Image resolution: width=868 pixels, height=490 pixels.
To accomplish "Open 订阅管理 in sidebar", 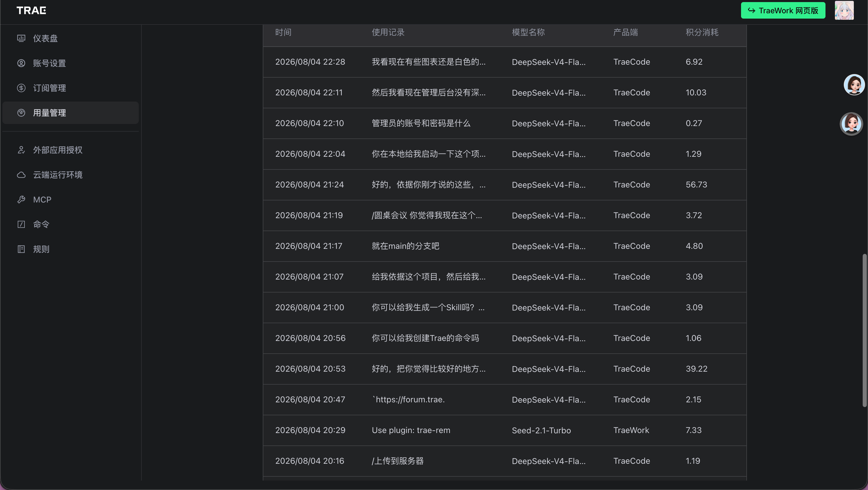I will pos(71,88).
